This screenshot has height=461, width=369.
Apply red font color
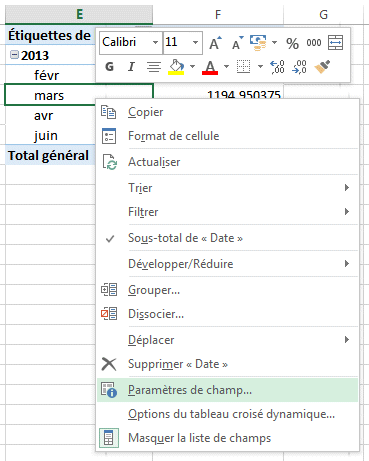(x=210, y=67)
